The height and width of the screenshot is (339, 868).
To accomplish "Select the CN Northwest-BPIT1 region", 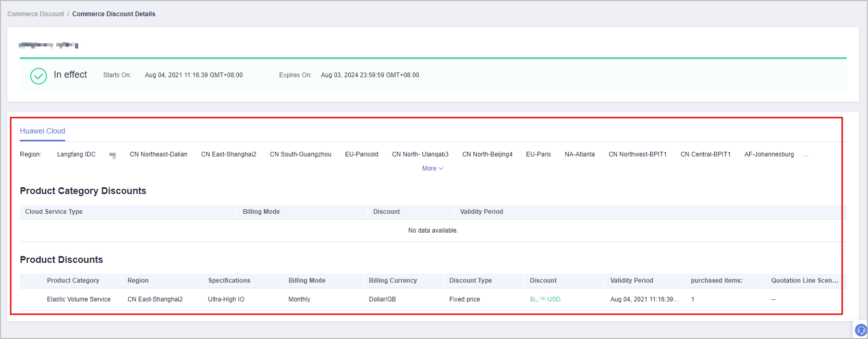I will [x=638, y=154].
